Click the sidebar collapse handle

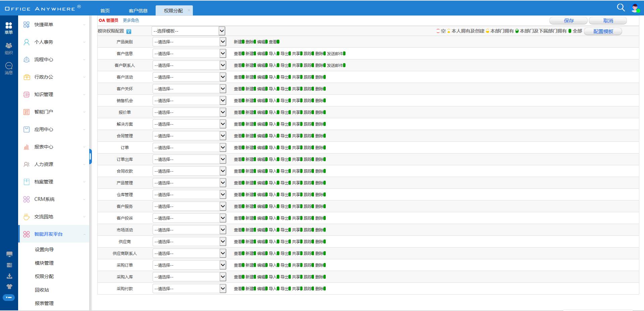coord(91,157)
